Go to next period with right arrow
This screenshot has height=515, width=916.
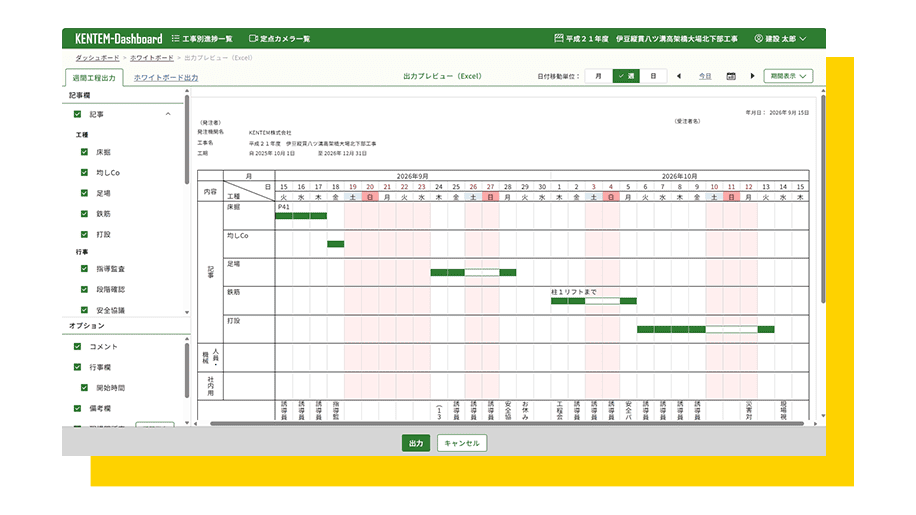[x=752, y=76]
